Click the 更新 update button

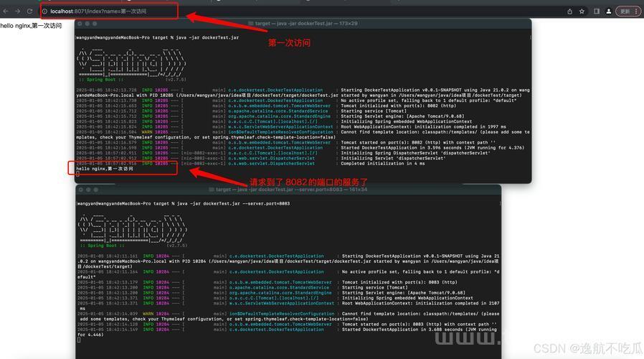[625, 11]
